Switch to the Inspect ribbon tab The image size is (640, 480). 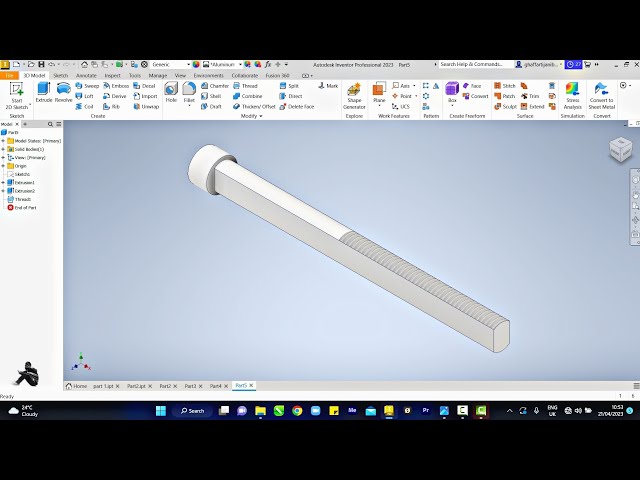click(112, 76)
